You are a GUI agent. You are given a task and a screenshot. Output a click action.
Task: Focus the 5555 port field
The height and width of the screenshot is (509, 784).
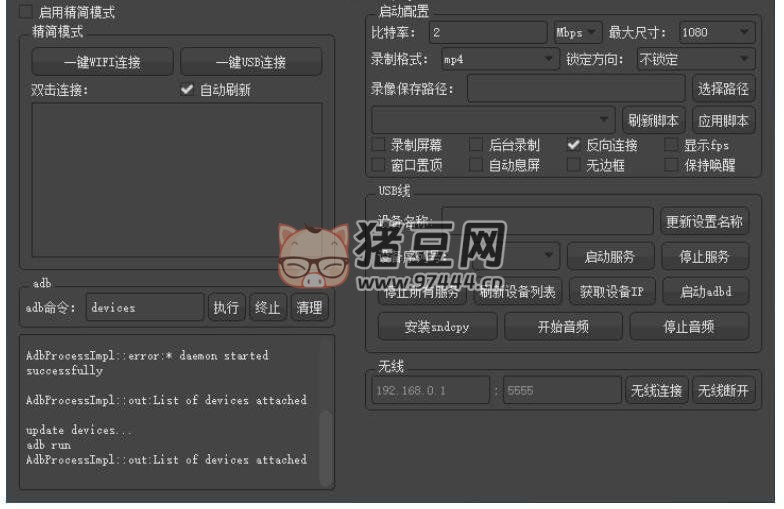coord(562,390)
